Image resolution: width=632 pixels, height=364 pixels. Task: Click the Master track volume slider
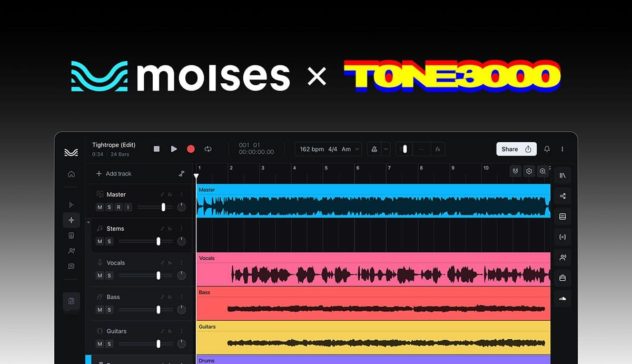click(155, 207)
